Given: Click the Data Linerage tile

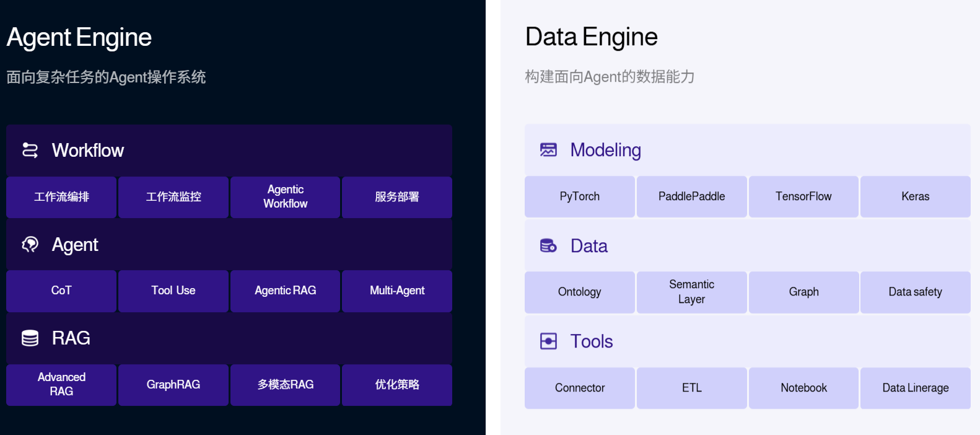Looking at the screenshot, I should (x=915, y=388).
